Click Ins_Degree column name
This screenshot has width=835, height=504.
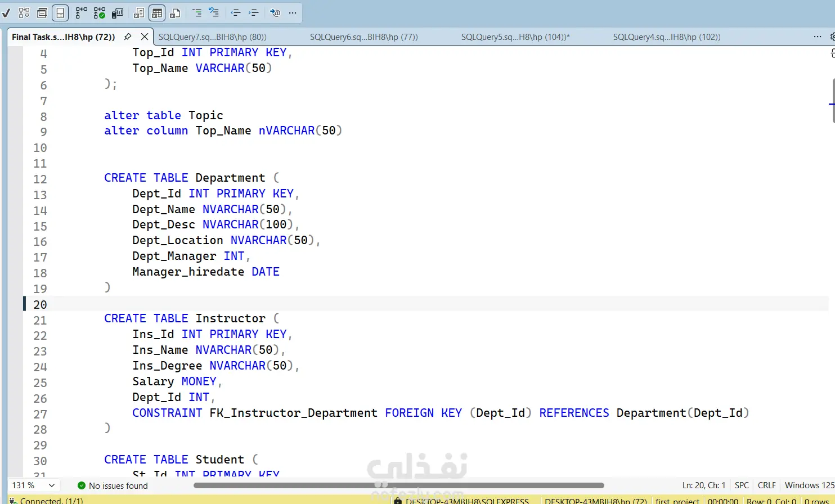167,366
